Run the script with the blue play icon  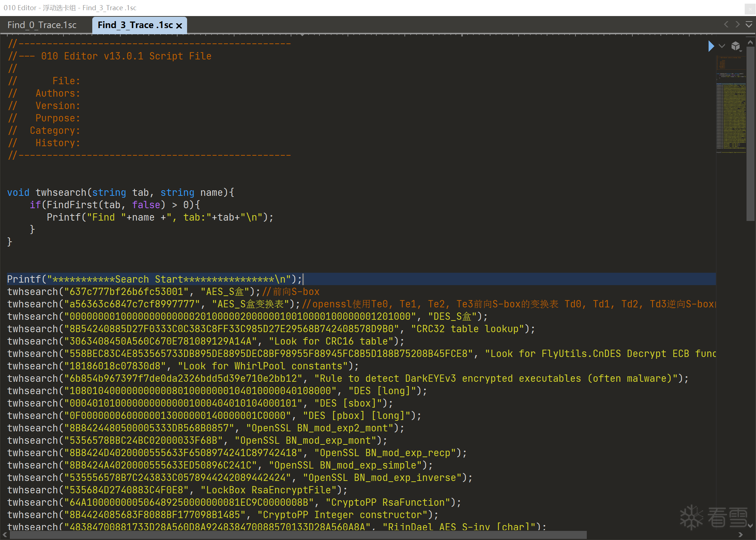[x=711, y=46]
